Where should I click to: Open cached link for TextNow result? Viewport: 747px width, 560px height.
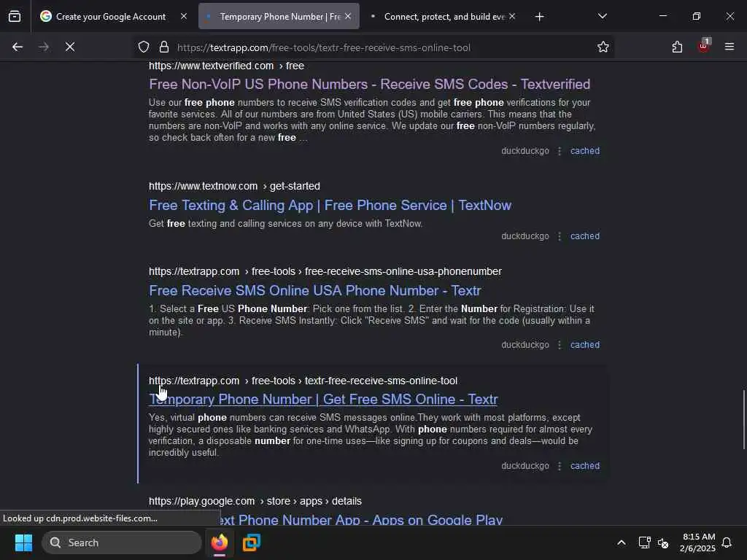[x=585, y=236]
